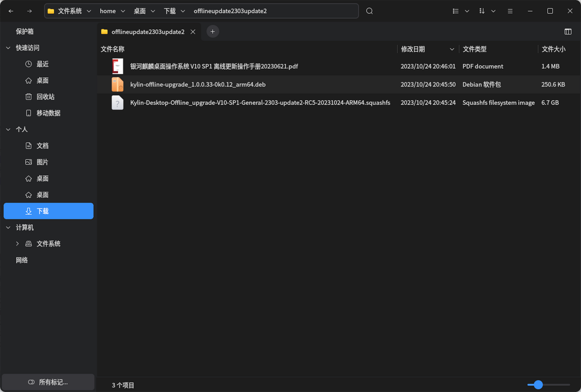
Task: Click the split-view pane icon near tab bar
Action: click(x=568, y=31)
